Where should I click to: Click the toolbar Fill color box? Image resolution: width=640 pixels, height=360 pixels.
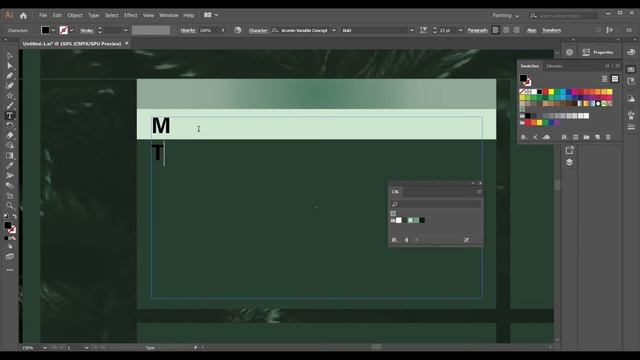pyautogui.click(x=8, y=225)
